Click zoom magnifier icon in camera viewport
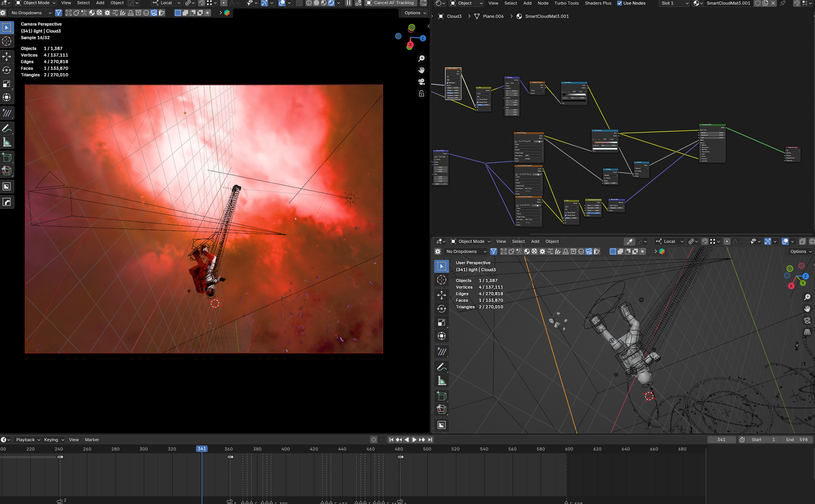 [422, 59]
